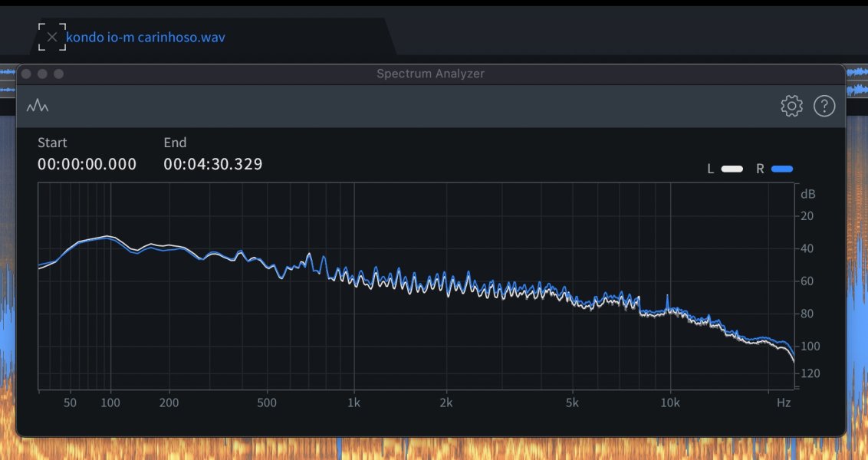
Task: Click the End time value 00:04:30.329
Action: 213,164
